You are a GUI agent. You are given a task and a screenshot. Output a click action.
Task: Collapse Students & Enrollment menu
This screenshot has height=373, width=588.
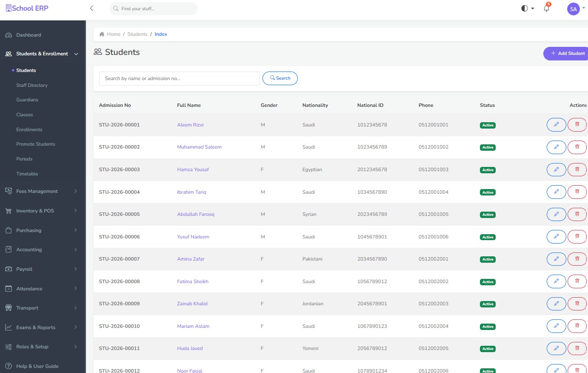pos(76,54)
